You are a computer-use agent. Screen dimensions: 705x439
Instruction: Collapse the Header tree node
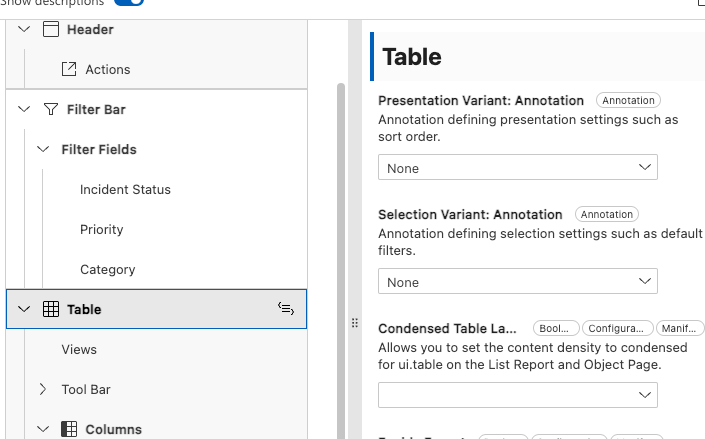25,30
